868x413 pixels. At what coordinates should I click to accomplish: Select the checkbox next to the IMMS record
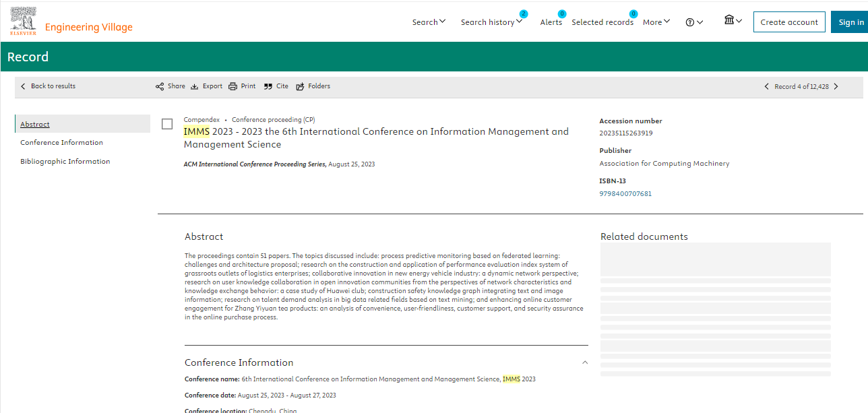pos(167,123)
